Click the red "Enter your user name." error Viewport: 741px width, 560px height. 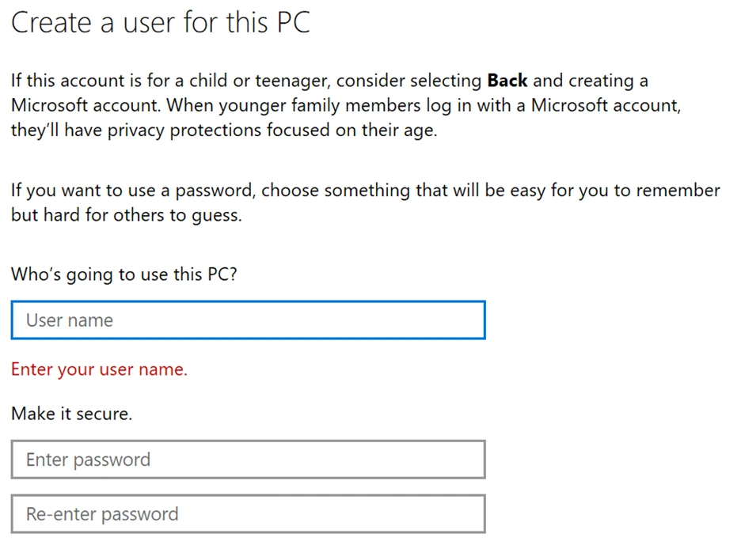click(99, 369)
